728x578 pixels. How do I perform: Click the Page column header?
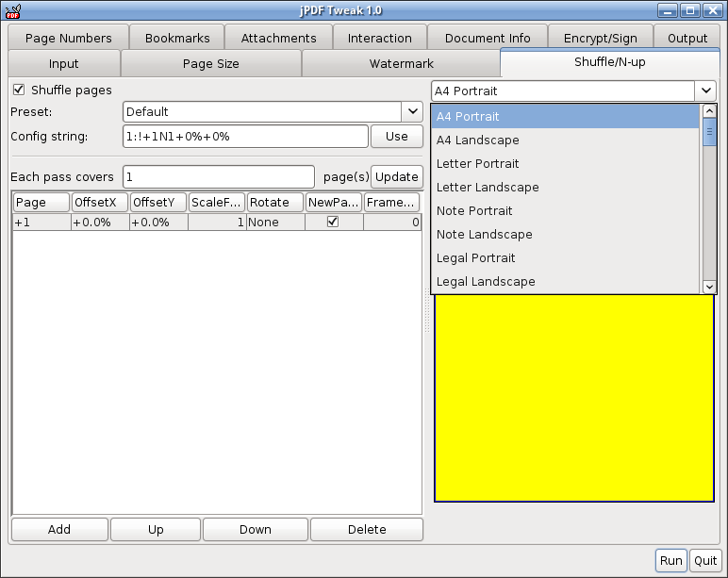(41, 203)
